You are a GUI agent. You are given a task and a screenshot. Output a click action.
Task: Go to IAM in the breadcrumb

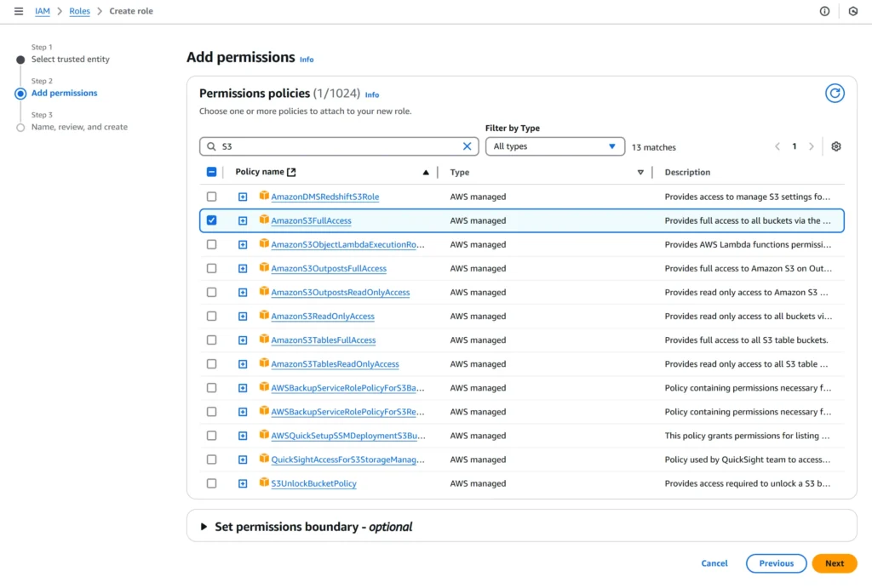click(x=43, y=11)
